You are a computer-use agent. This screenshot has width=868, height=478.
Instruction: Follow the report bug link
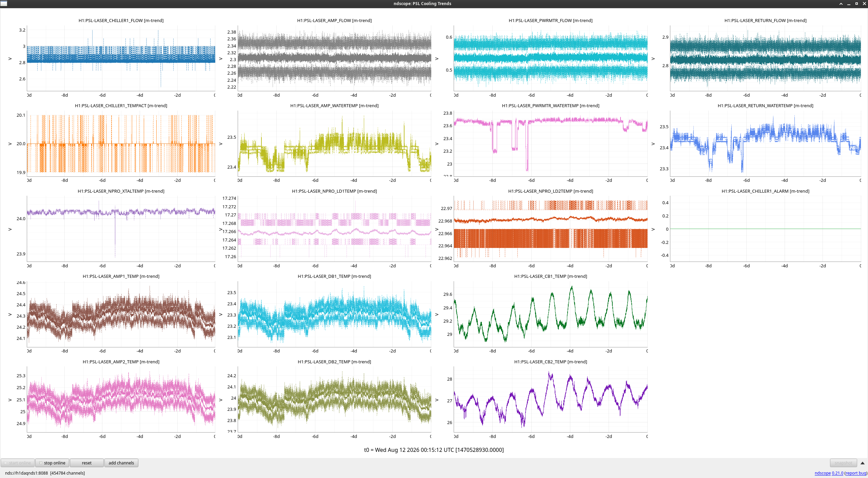856,473
